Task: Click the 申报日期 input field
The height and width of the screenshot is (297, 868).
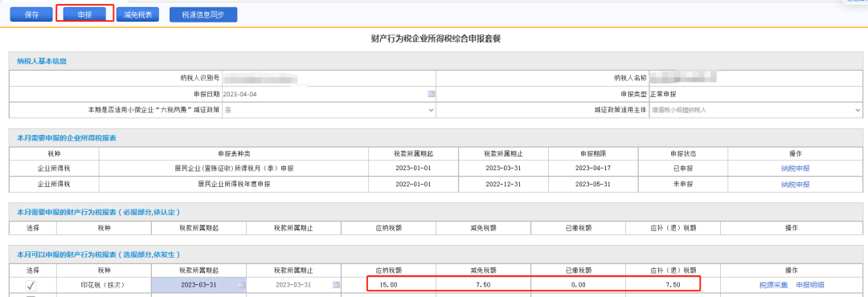Action: [x=330, y=94]
